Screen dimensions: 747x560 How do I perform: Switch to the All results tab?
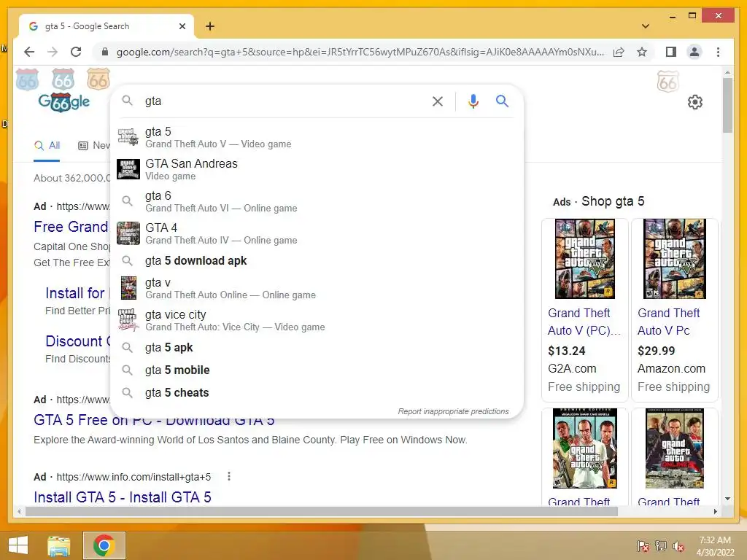point(47,146)
